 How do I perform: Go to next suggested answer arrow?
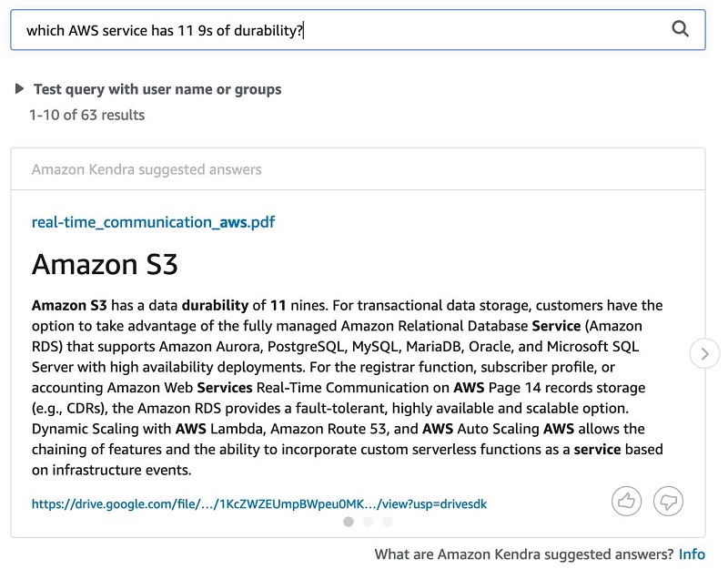coord(704,353)
